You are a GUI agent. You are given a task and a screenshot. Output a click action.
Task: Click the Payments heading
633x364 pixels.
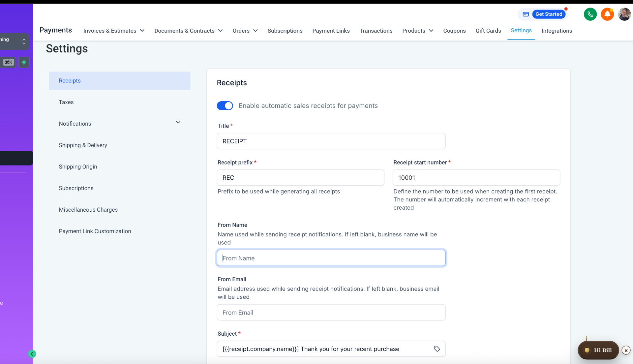(55, 30)
